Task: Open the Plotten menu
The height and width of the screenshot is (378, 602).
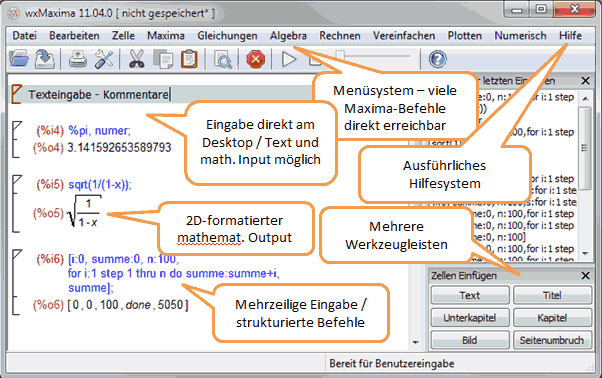Action: 465,36
